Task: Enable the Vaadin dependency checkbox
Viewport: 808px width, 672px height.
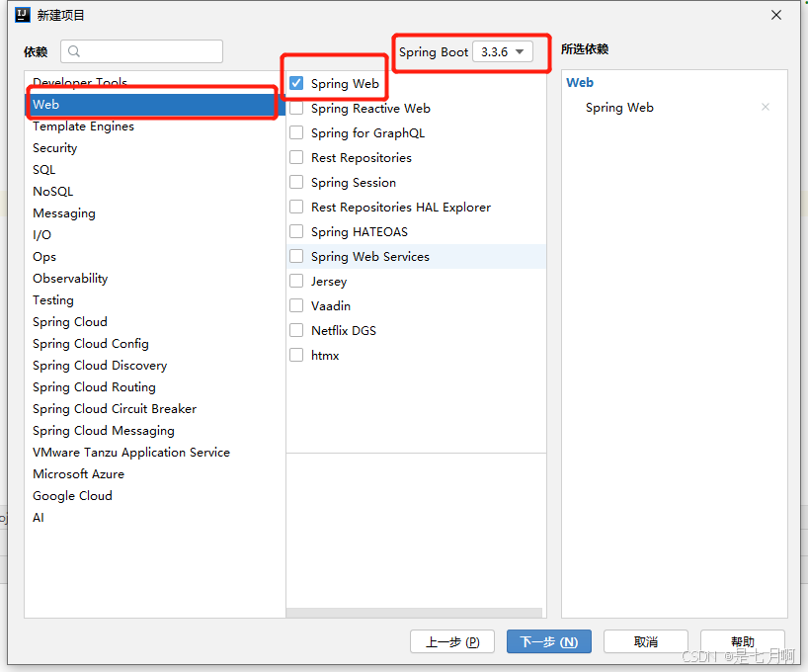Action: click(296, 305)
